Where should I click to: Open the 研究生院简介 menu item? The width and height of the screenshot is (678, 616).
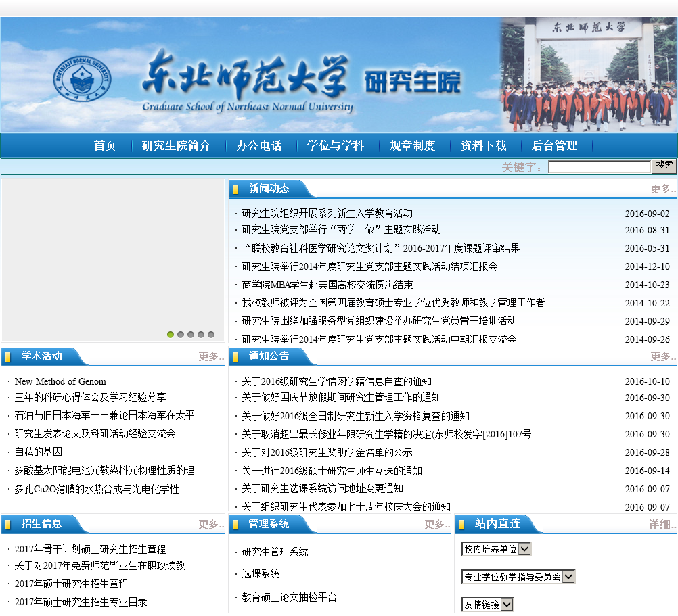point(176,145)
